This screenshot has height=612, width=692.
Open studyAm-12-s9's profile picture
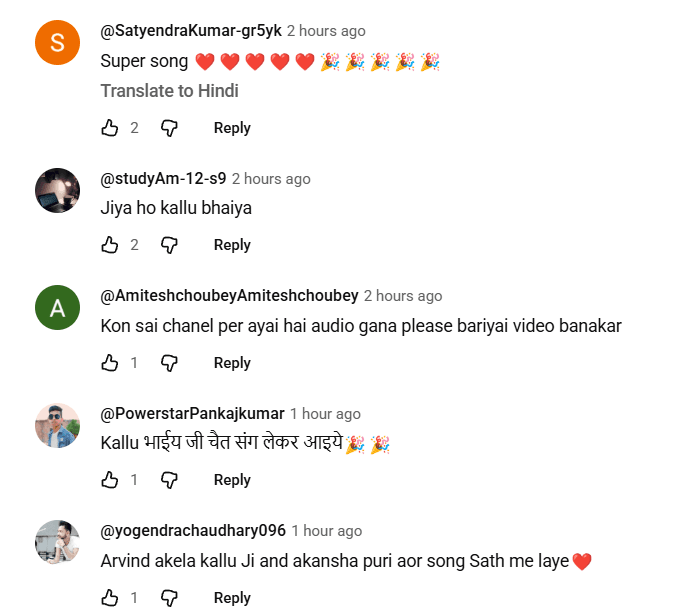coord(57,190)
